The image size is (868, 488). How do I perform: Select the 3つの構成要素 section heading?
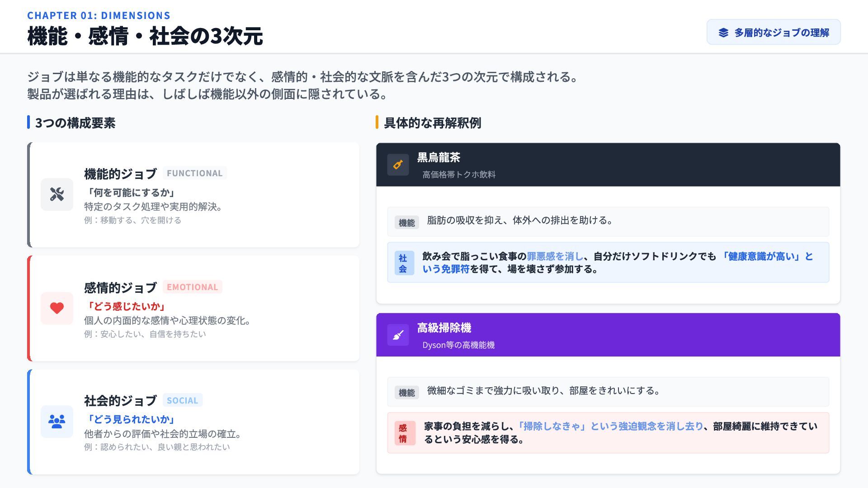point(75,123)
